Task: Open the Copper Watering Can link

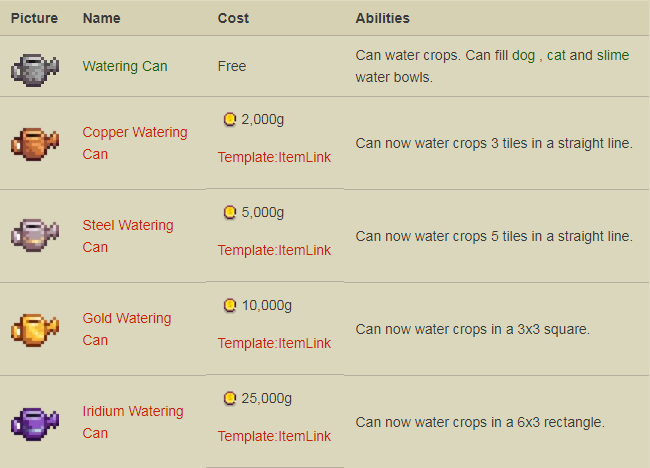Action: [x=134, y=132]
